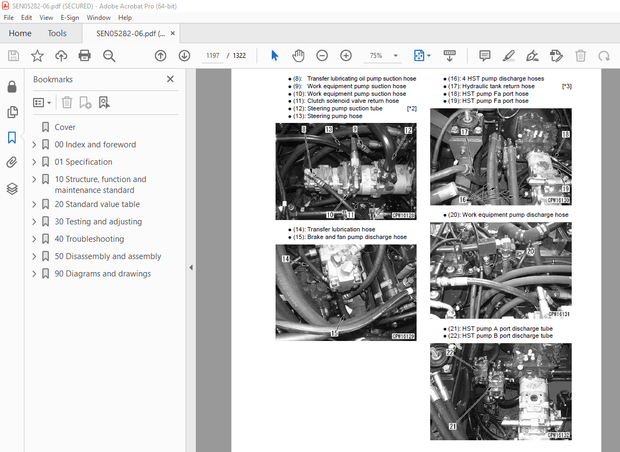Zoom in with the plus icon
The height and width of the screenshot is (452, 620).
pyautogui.click(x=346, y=56)
